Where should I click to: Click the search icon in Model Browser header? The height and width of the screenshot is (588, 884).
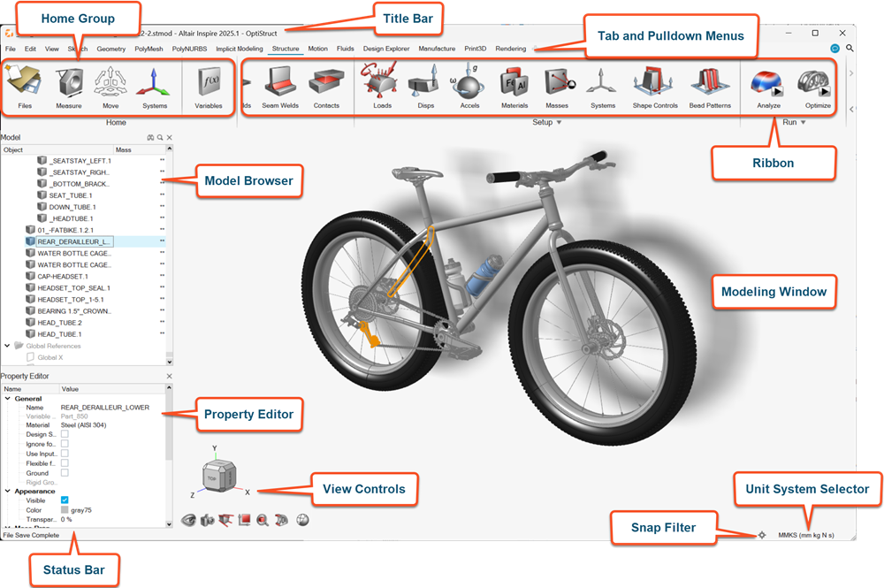(160, 138)
